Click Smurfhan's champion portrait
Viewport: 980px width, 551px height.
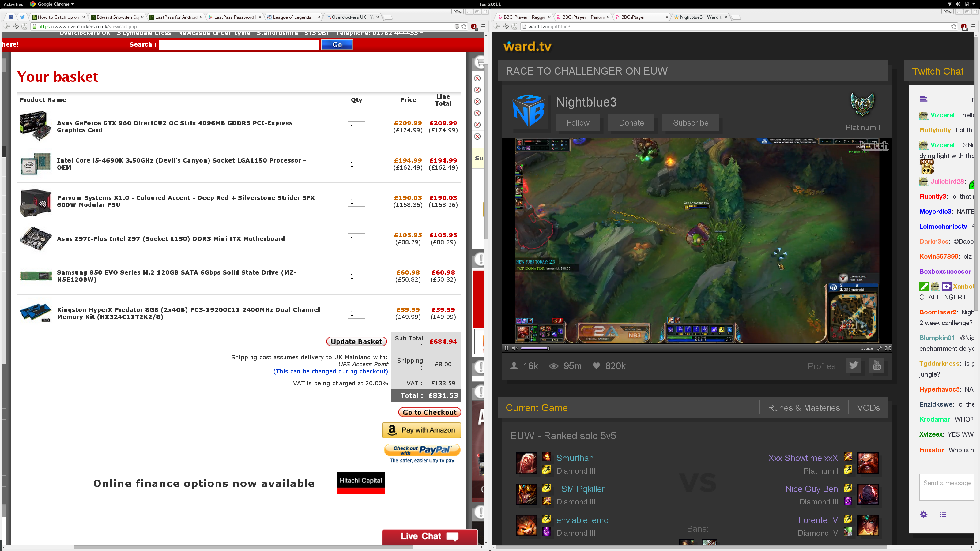pyautogui.click(x=526, y=463)
